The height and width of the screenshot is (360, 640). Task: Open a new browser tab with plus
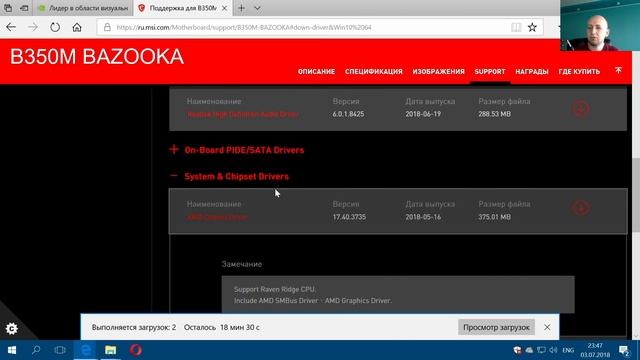coord(241,8)
